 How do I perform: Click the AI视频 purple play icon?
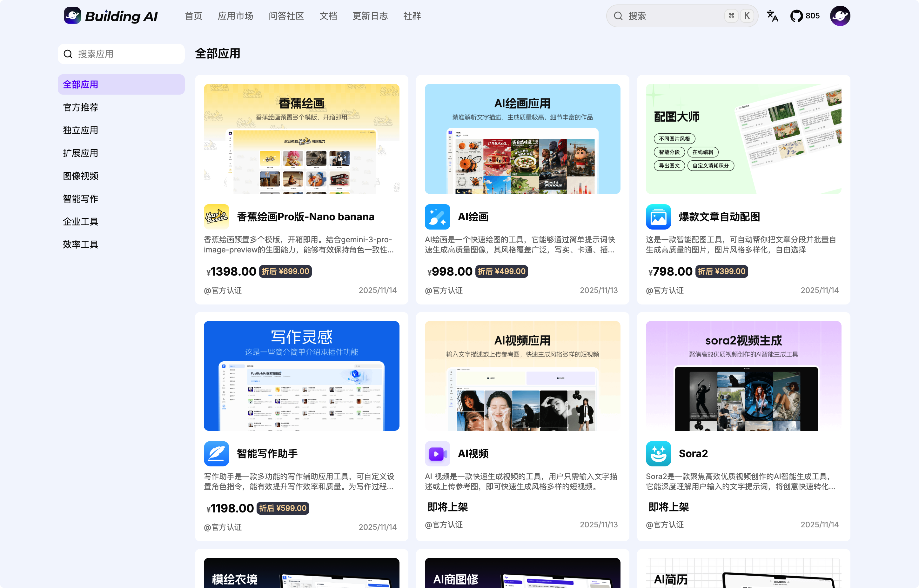click(438, 454)
